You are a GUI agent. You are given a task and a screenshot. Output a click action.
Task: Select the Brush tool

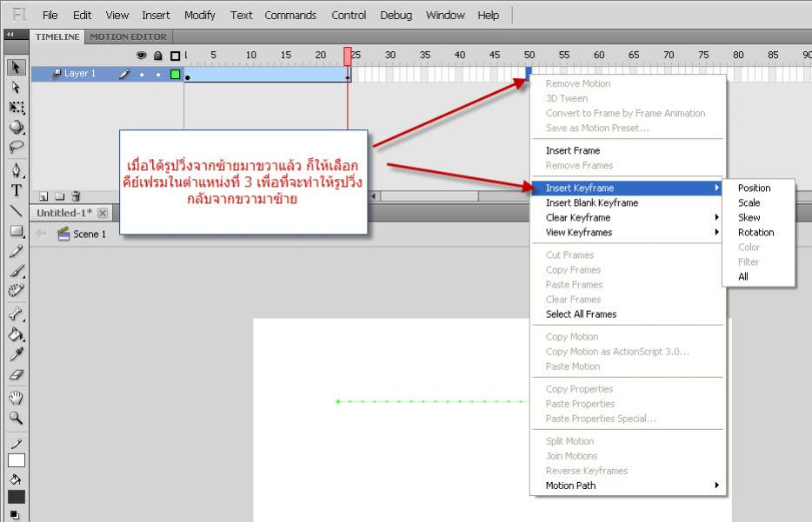coord(16,271)
